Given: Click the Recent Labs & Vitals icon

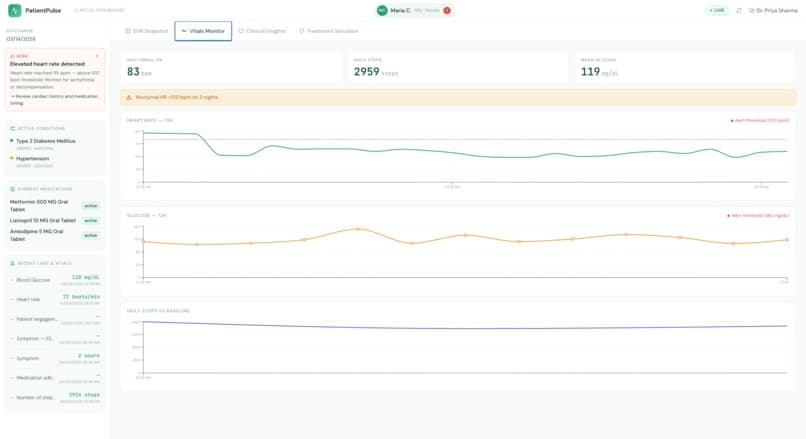Looking at the screenshot, I should coord(13,263).
